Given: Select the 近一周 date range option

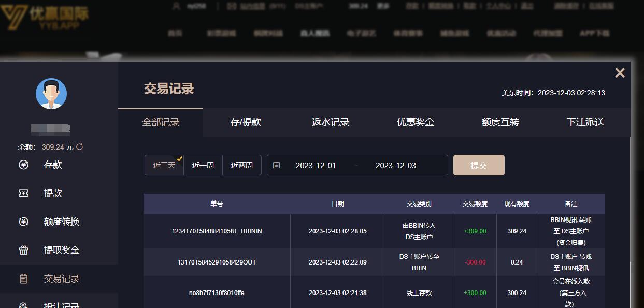Looking at the screenshot, I should [203, 165].
